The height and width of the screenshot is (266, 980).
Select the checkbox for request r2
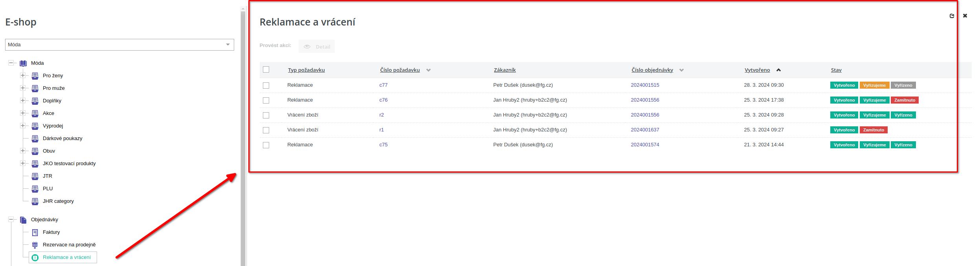point(266,115)
